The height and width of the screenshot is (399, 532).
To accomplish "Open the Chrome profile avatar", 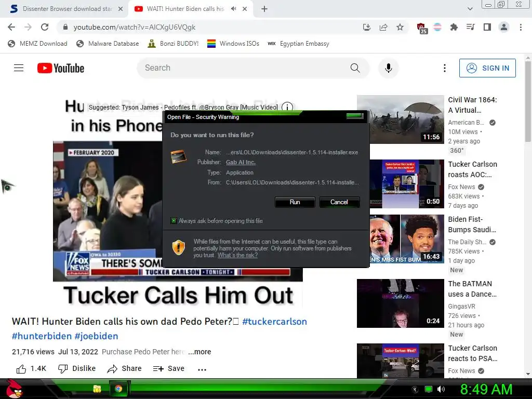I will click(x=504, y=27).
